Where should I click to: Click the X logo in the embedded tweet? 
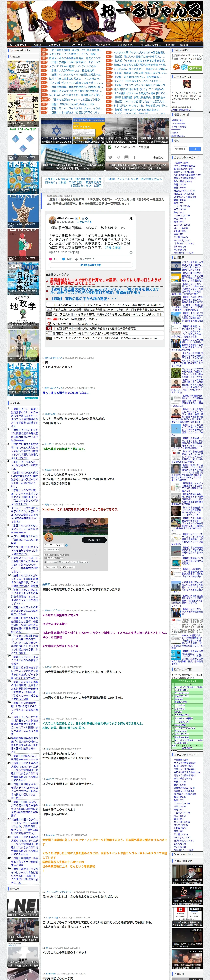coord(131,218)
